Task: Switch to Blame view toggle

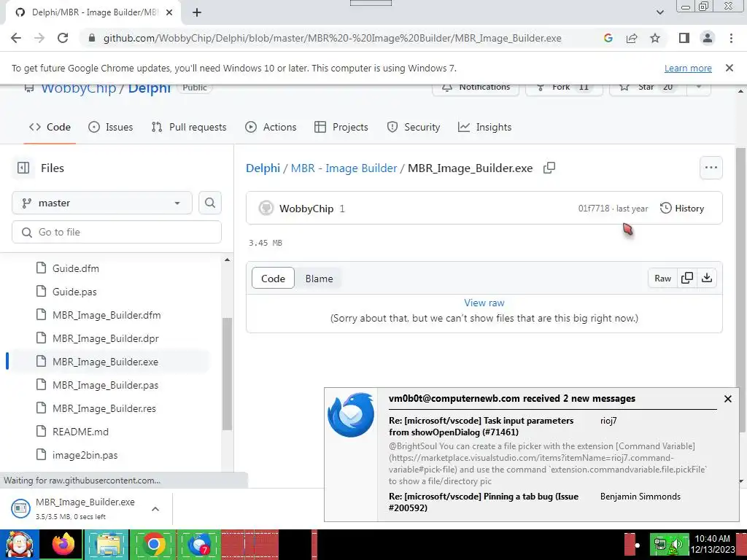Action: coord(320,279)
